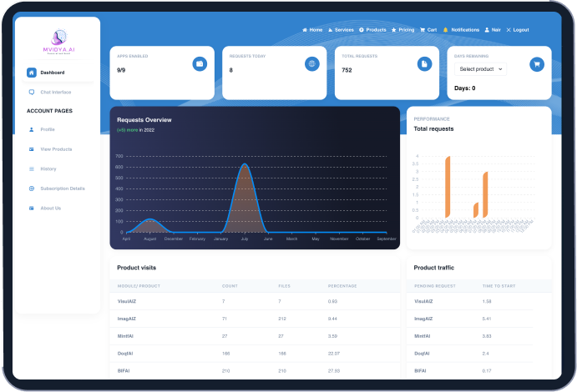Image resolution: width=577 pixels, height=392 pixels.
Task: Click the Profile person icon
Action: (32, 129)
